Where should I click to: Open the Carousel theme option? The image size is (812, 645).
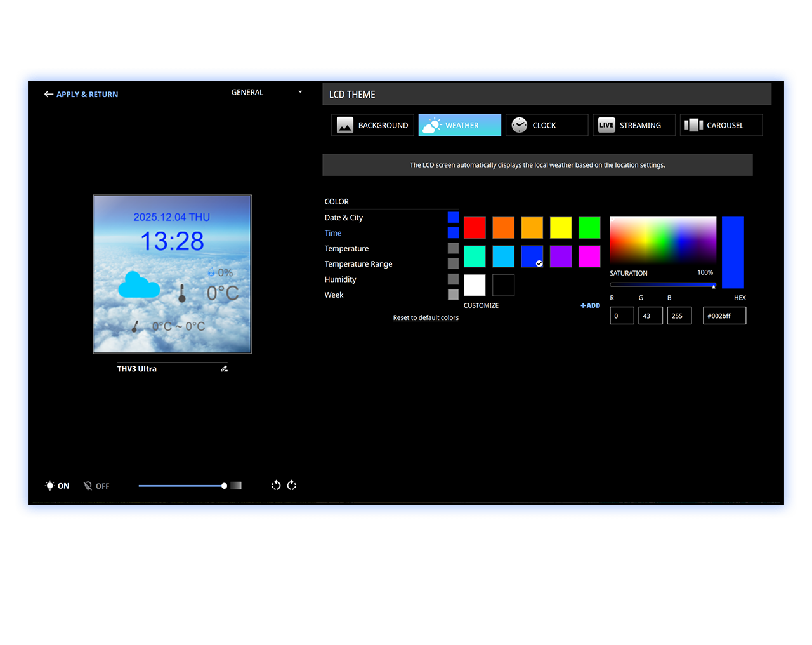pyautogui.click(x=721, y=125)
